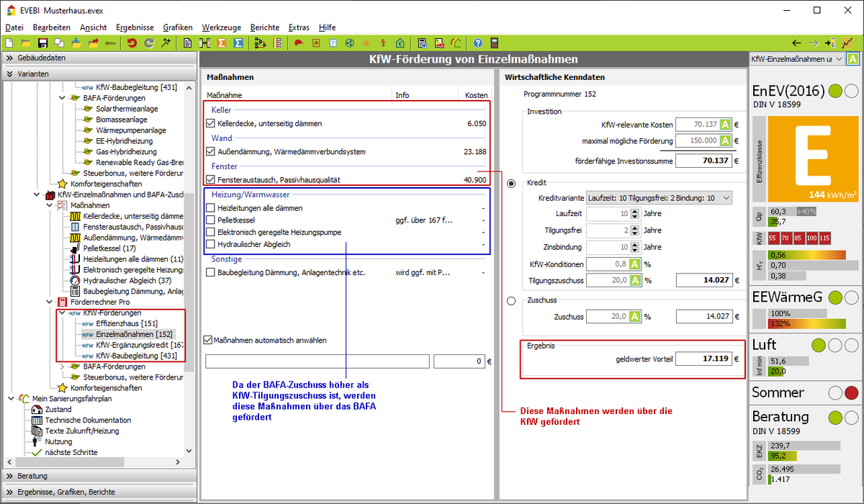Open the Werkzeuge menu

(x=222, y=27)
